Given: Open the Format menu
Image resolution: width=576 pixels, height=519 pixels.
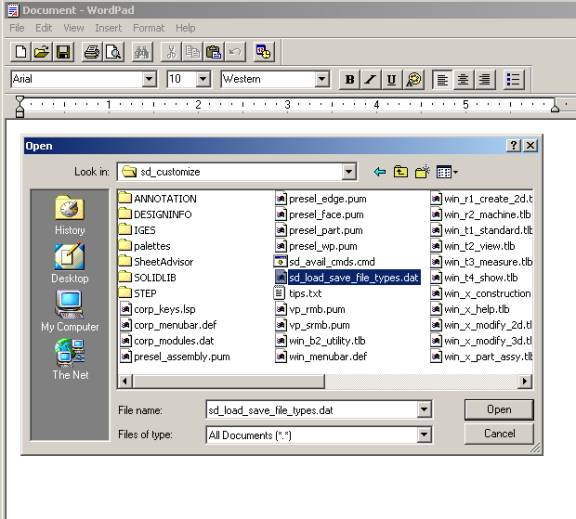Looking at the screenshot, I should coord(149,28).
